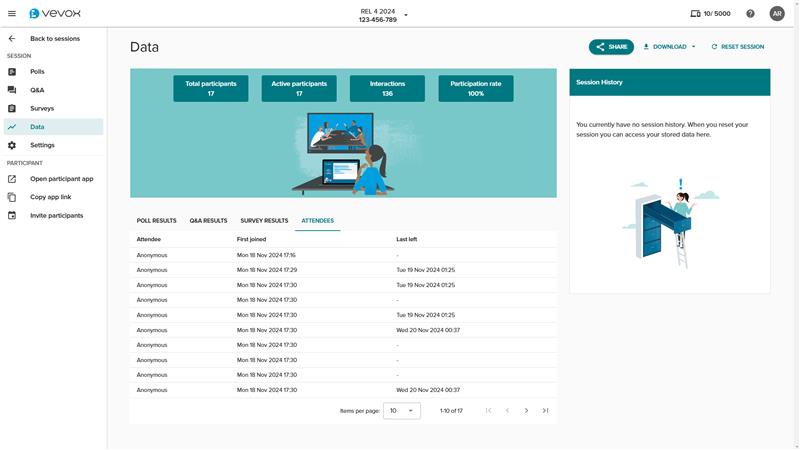Image resolution: width=800 pixels, height=450 pixels.
Task: Open the hamburger menu
Action: pyautogui.click(x=12, y=14)
